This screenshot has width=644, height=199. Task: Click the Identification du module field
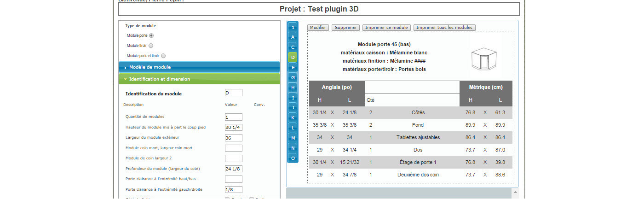point(233,93)
